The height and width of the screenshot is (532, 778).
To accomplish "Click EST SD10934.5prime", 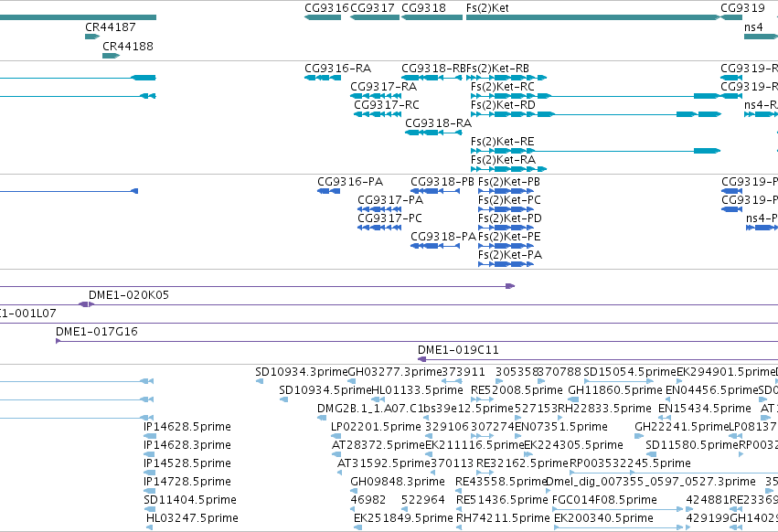I will click(x=283, y=399).
